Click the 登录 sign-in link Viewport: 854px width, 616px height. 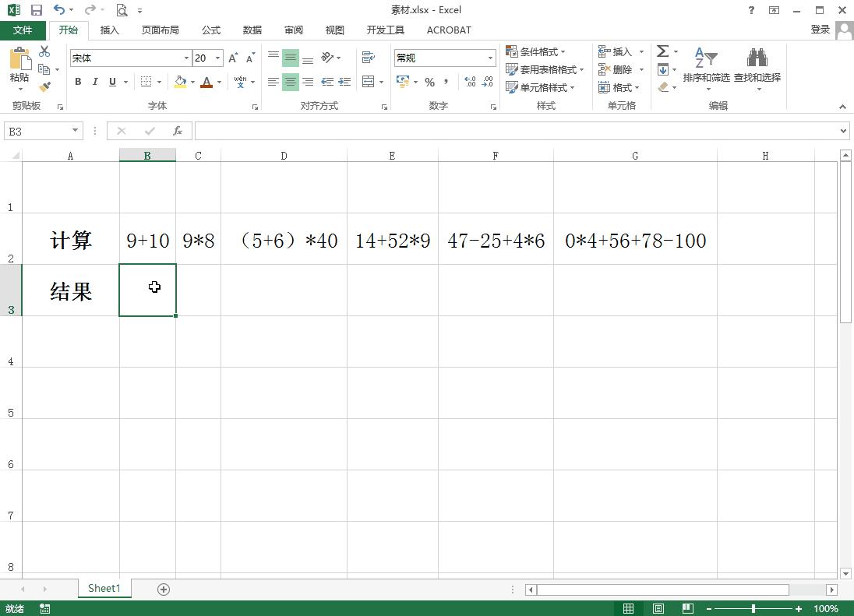820,30
